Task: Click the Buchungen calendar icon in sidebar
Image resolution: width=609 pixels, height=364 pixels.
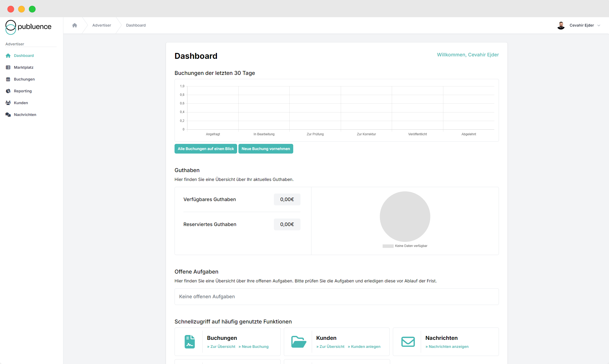Action: pos(8,79)
